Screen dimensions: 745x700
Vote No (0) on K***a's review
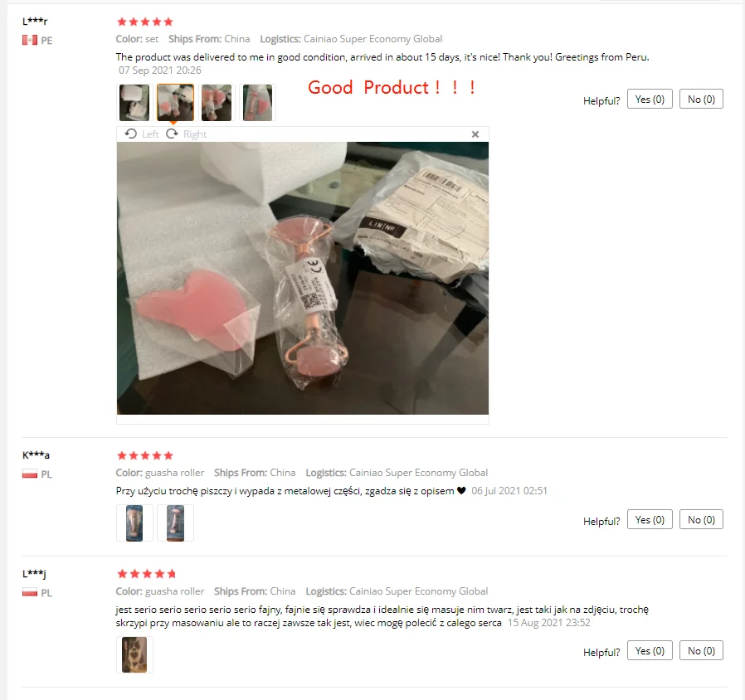pos(701,519)
